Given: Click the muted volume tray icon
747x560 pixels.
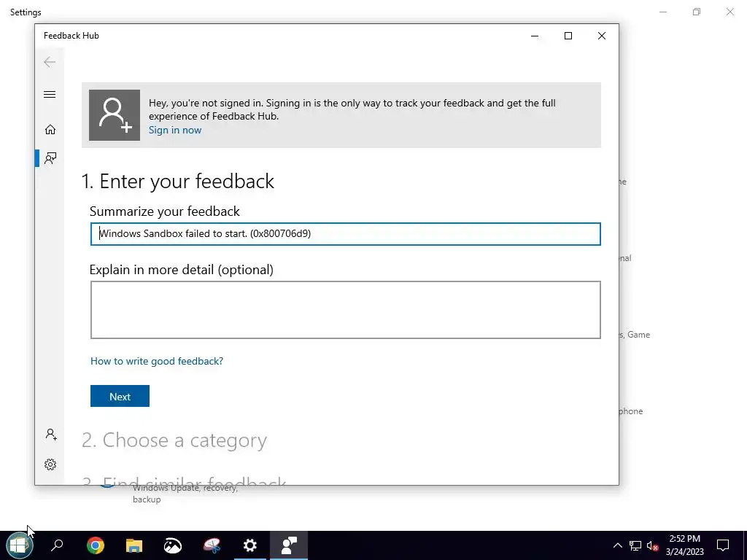Looking at the screenshot, I should [x=652, y=545].
